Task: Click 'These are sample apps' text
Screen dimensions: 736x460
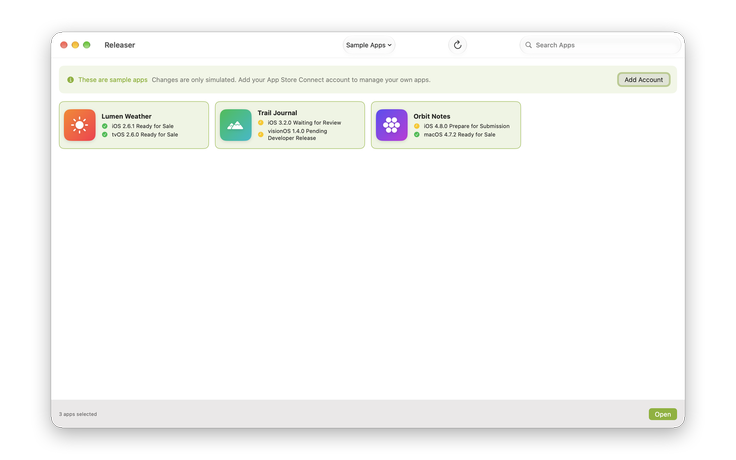Action: (x=113, y=80)
